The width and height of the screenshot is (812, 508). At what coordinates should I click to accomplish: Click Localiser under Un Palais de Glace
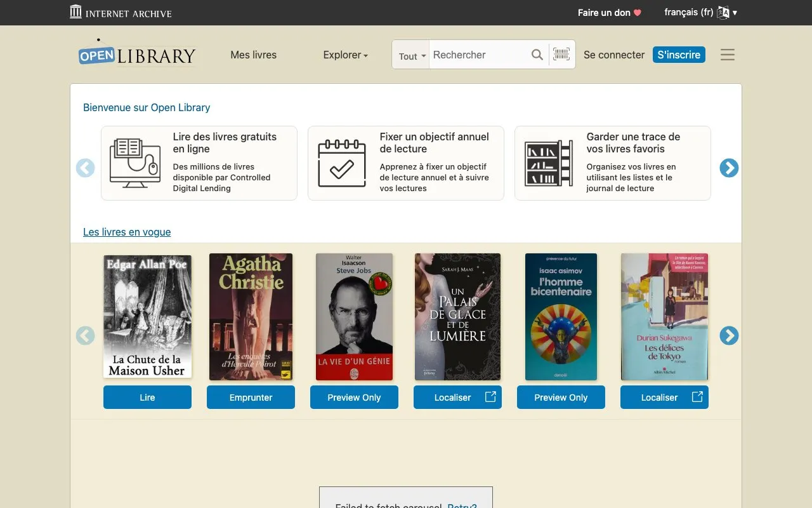tap(457, 398)
